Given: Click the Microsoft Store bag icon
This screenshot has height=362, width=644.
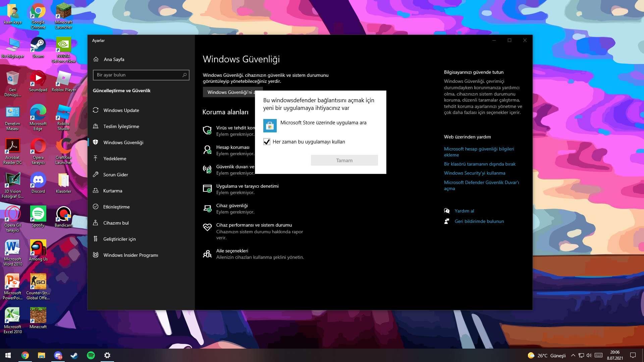Looking at the screenshot, I should (x=270, y=126).
